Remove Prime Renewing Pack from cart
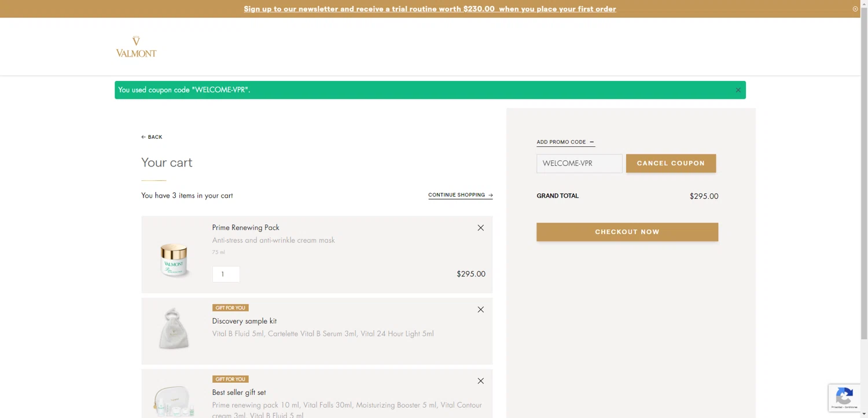 tap(480, 228)
